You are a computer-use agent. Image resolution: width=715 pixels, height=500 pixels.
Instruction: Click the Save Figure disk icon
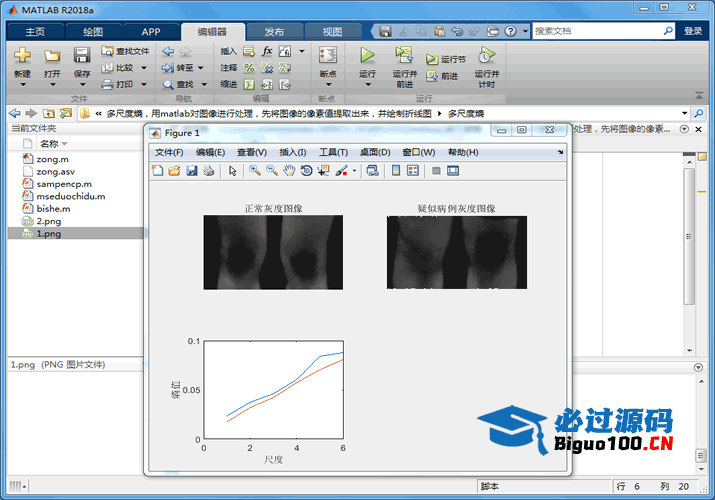coord(191,171)
